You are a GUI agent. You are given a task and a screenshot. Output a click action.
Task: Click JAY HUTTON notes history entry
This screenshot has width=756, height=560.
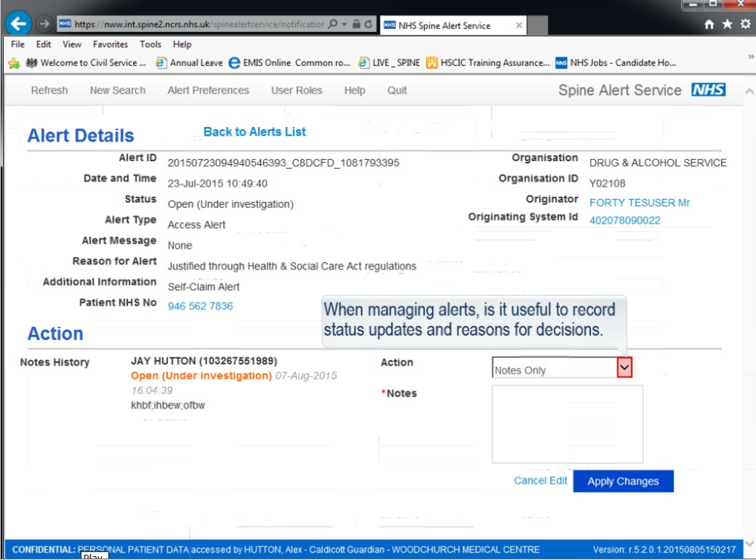click(204, 361)
